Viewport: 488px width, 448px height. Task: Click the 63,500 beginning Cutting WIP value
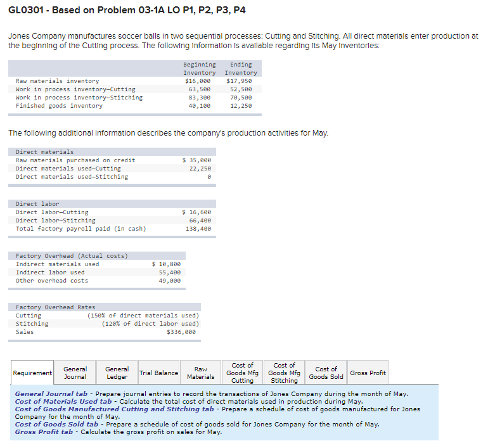200,89
